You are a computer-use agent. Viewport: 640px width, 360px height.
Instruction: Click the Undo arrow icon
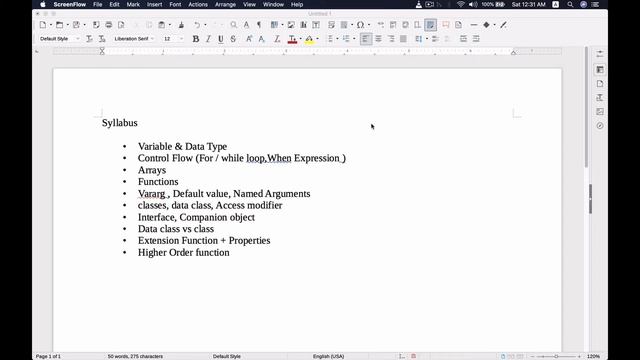(197, 25)
